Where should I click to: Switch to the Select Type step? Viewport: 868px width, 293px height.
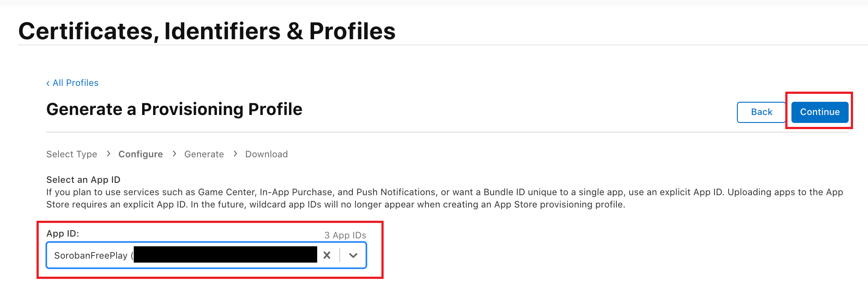[71, 154]
